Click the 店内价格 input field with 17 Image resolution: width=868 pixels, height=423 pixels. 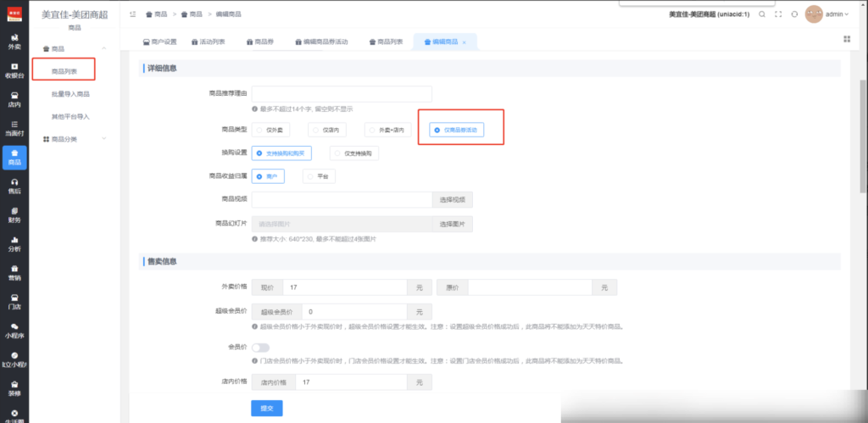[352, 382]
